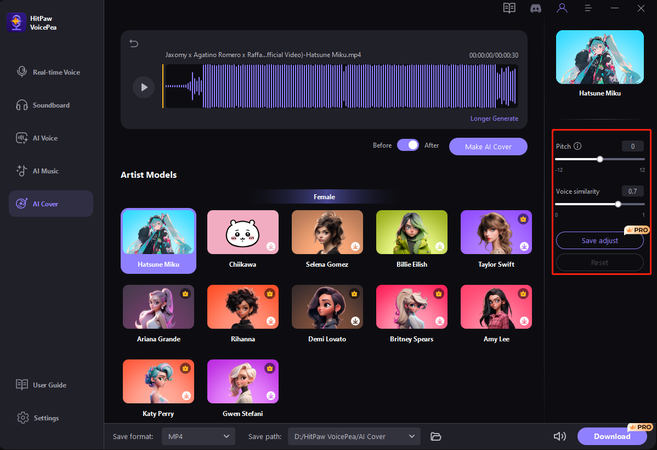The width and height of the screenshot is (657, 450).
Task: Select the Katy Perry artist model
Action: tap(158, 388)
